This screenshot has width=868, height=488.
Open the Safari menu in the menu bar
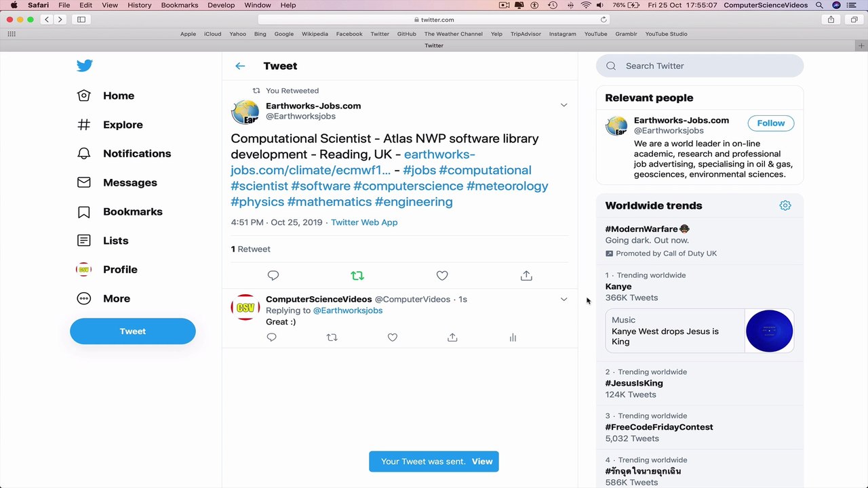pos(38,5)
